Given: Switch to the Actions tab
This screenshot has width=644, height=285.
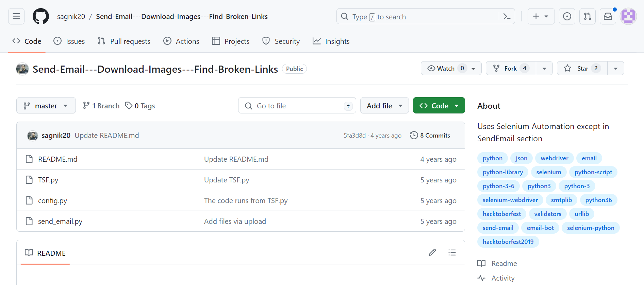Looking at the screenshot, I should tap(181, 41).
